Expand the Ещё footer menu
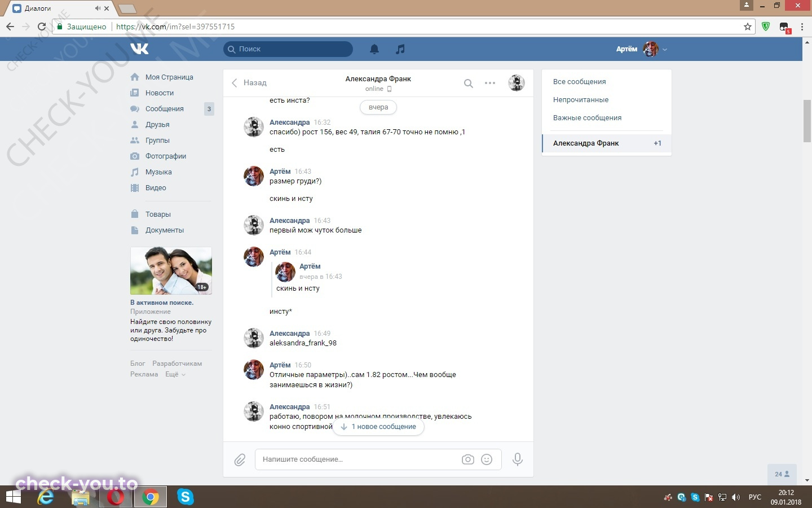 pos(175,374)
